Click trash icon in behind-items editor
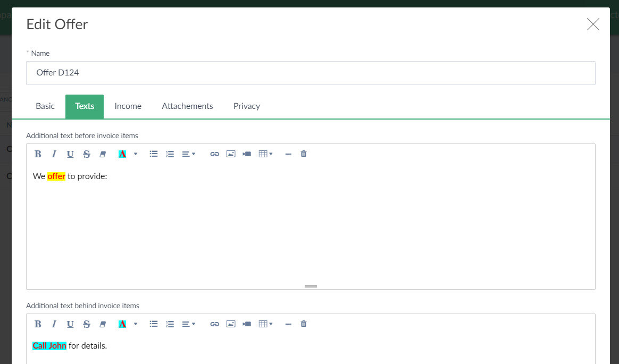 (304, 324)
